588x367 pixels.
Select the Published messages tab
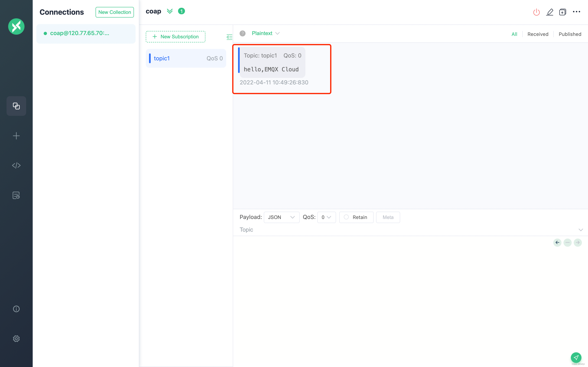(x=569, y=34)
